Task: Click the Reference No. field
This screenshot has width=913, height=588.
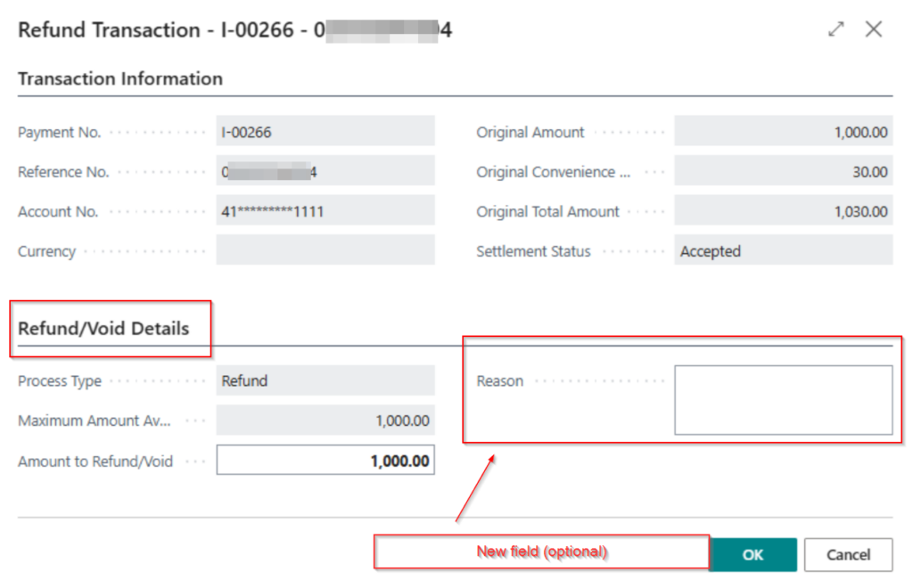Action: tap(325, 171)
